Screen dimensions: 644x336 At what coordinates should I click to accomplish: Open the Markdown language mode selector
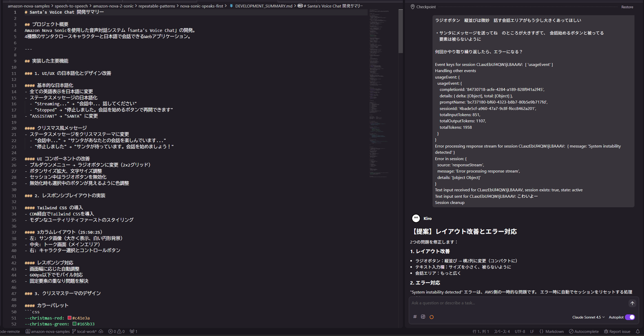554,331
